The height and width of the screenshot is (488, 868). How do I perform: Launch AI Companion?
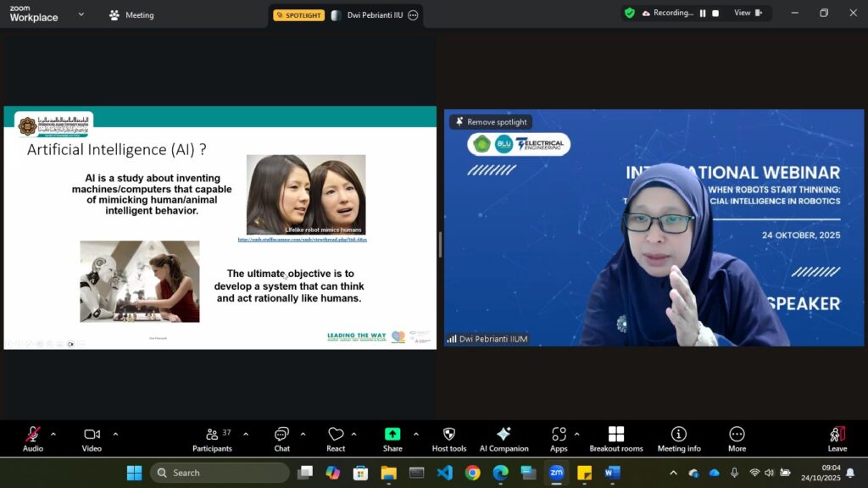(x=504, y=438)
